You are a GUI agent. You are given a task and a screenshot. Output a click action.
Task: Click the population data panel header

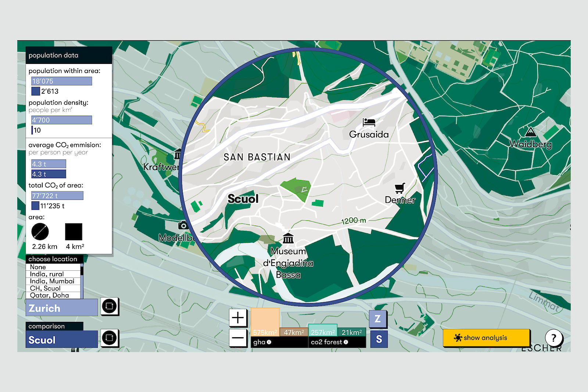(x=53, y=55)
